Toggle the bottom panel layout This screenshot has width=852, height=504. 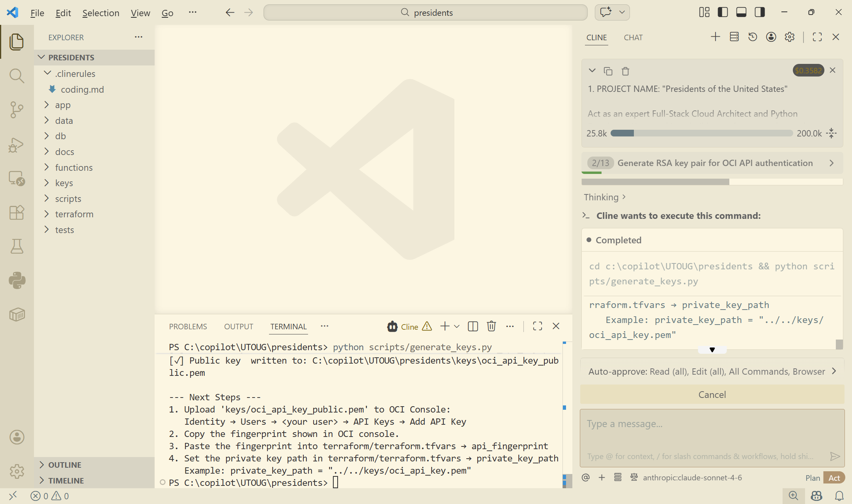click(741, 12)
